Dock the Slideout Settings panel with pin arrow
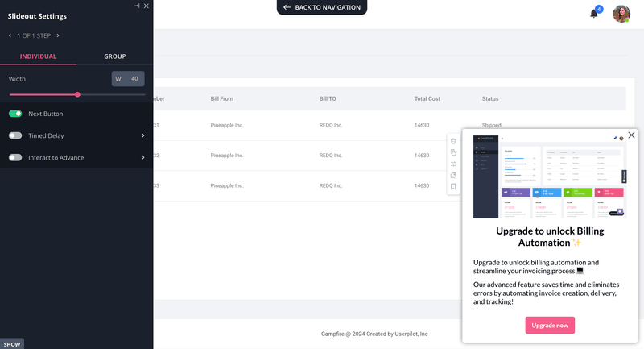644x349 pixels. 137,6
